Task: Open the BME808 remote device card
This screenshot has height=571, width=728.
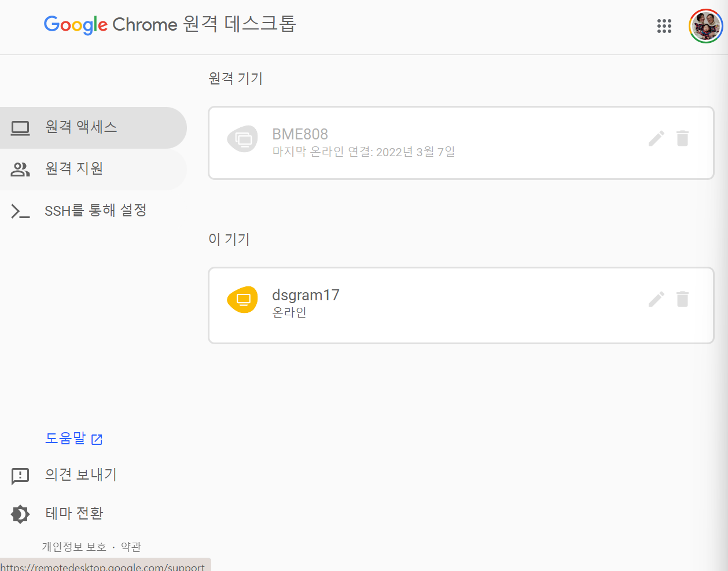Action: (461, 143)
